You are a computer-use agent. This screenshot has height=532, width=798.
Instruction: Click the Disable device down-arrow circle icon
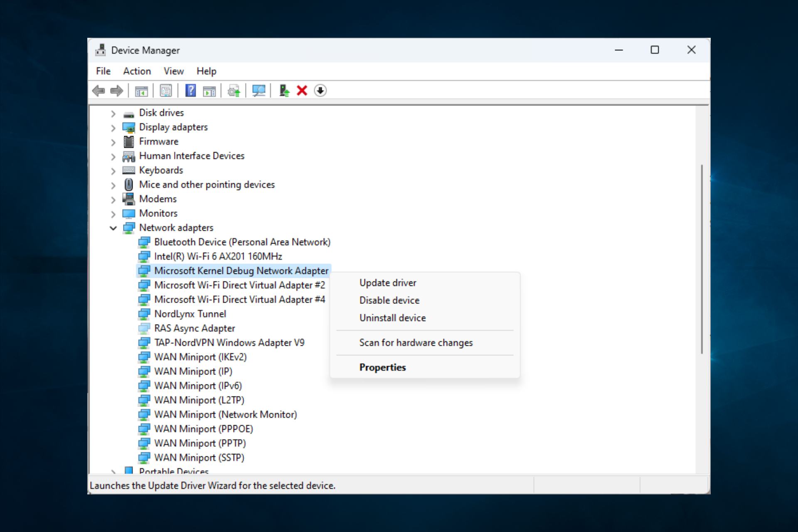[320, 91]
